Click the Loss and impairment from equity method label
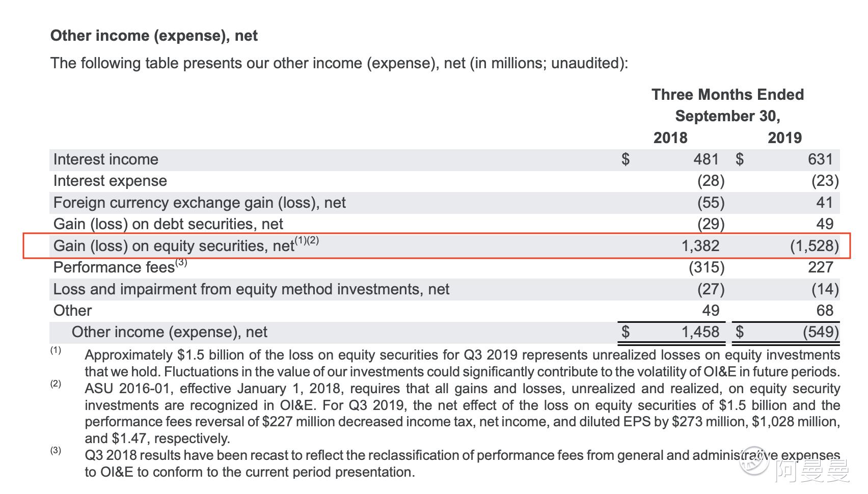 [251, 289]
